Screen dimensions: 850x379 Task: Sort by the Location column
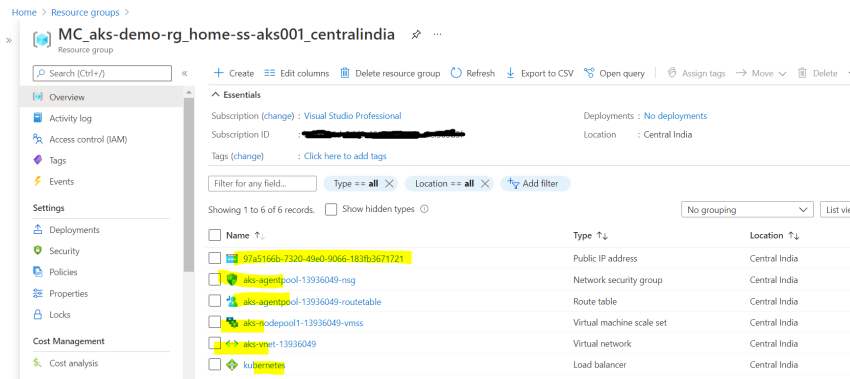coord(775,235)
